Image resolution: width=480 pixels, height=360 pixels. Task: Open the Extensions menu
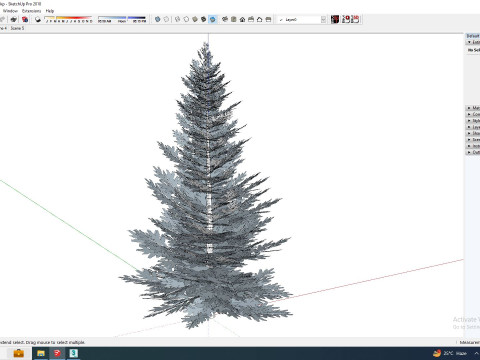(31, 11)
